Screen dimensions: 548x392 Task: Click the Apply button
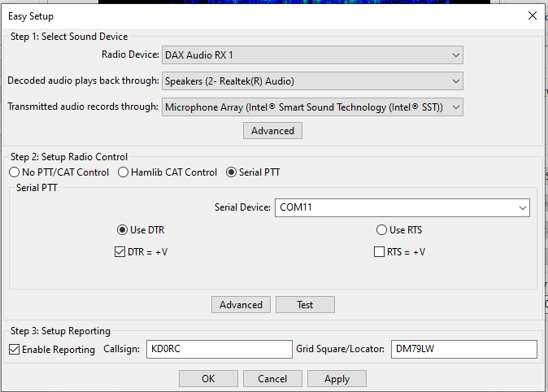click(337, 379)
